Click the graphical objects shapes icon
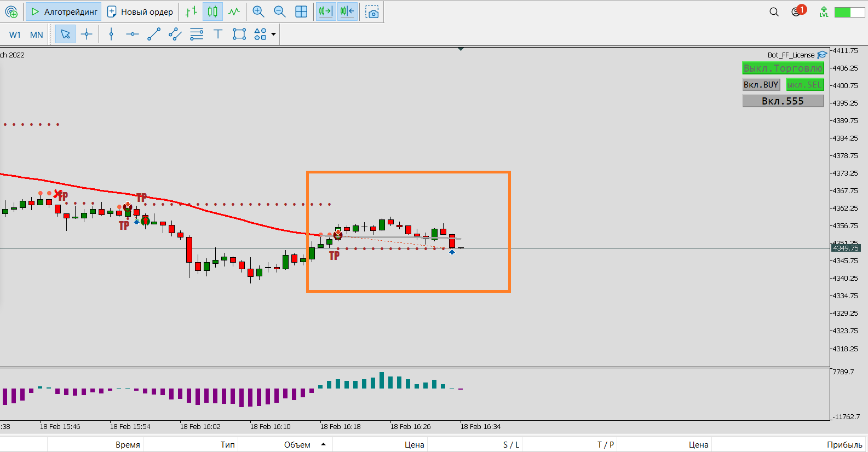This screenshot has height=452, width=868. 261,34
